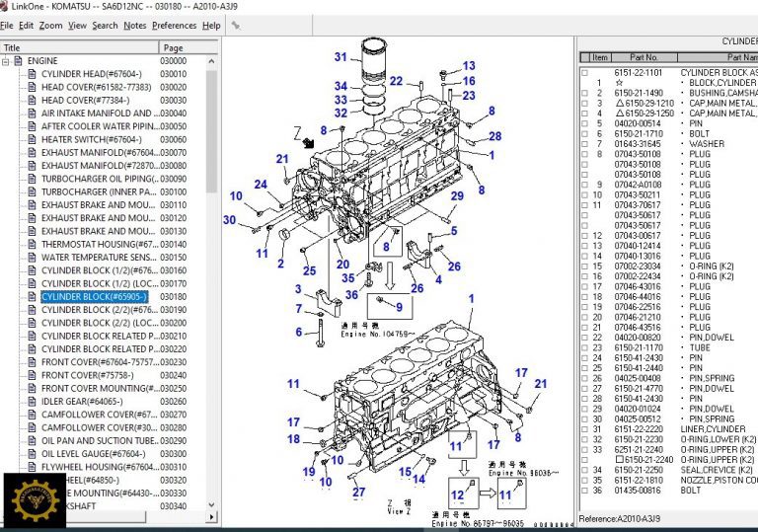The width and height of the screenshot is (758, 532).
Task: Click the ENGINE book icon in the tree
Action: point(19,61)
